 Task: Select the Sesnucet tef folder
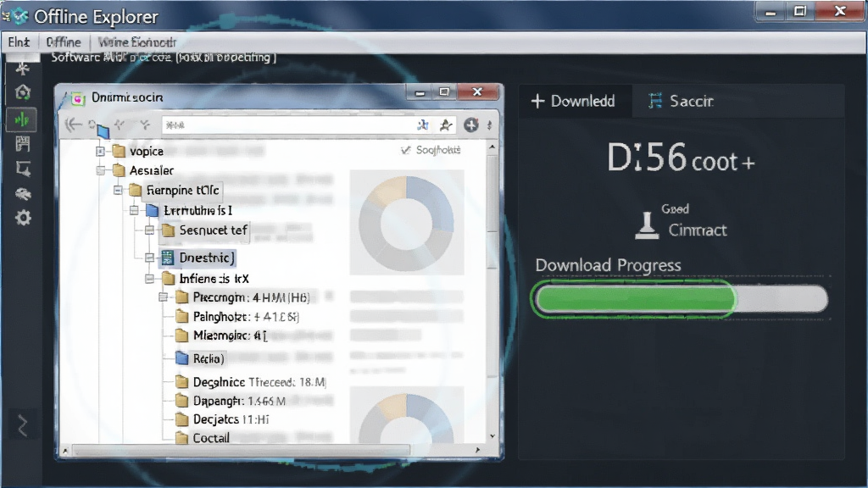[205, 230]
